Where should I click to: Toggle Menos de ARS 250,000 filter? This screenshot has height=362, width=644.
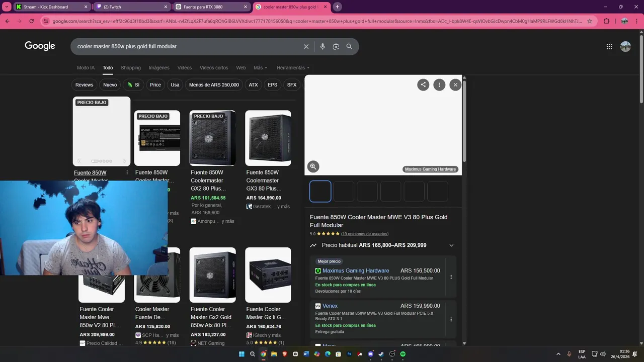point(214,85)
